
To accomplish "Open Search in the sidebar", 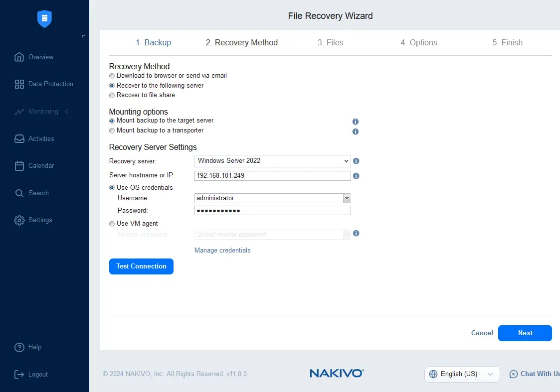I will pyautogui.click(x=38, y=193).
